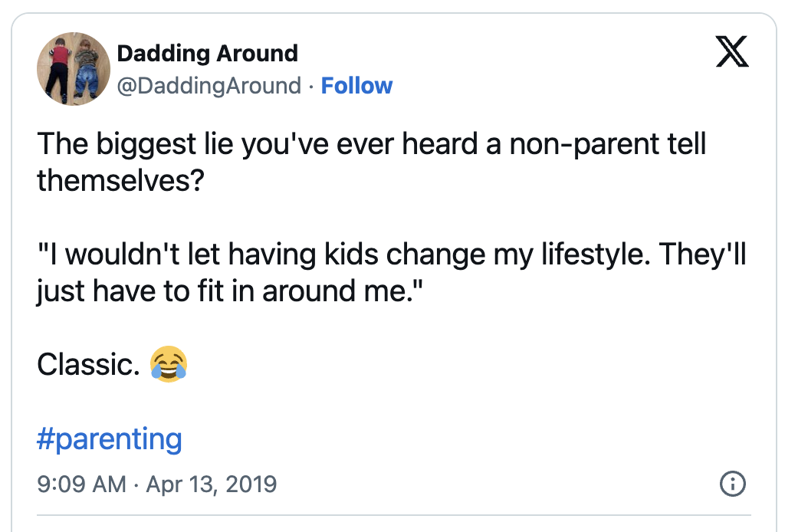Click the divider line below timestamp
785x532 pixels.
pyautogui.click(x=392, y=515)
